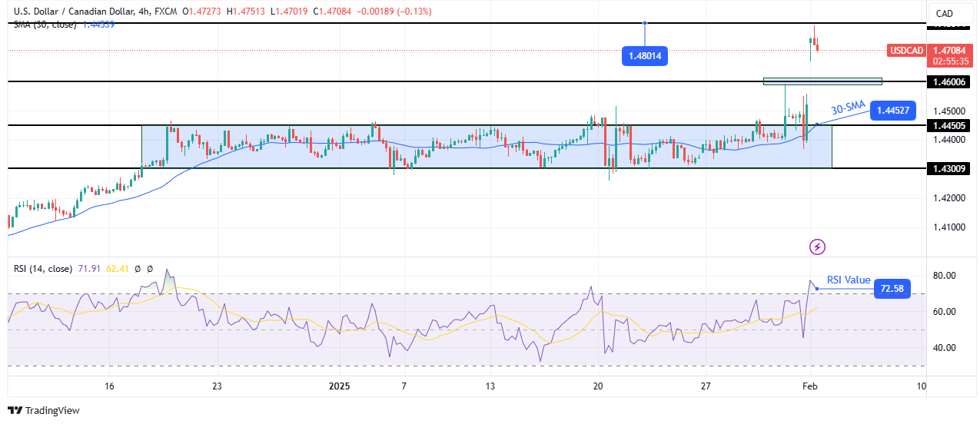
Task: Click the 1.46006 price axis label
Action: pos(948,81)
